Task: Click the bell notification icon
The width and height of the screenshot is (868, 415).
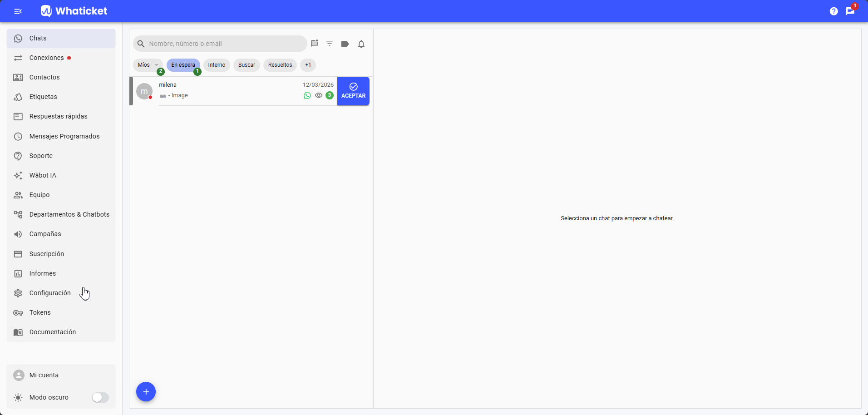Action: (361, 44)
